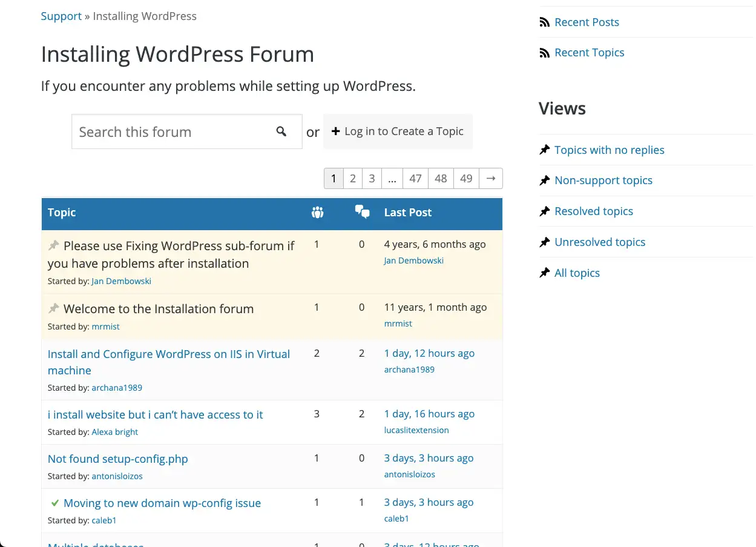Open archana1989 profile under Started by
Viewport: 756px width, 547px height.
[x=117, y=388]
